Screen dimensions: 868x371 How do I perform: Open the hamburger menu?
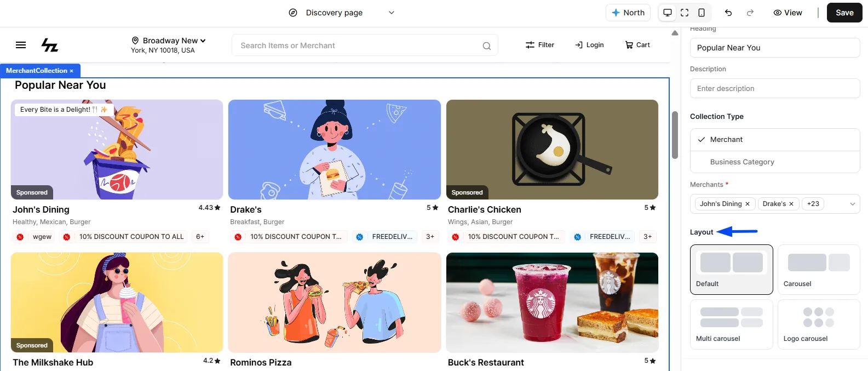pos(21,45)
